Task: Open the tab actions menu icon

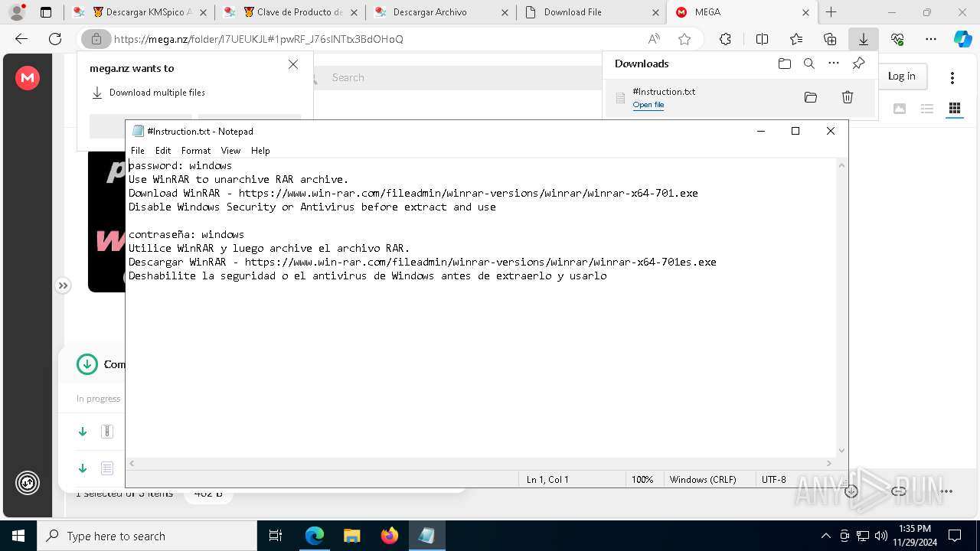Action: 46,12
